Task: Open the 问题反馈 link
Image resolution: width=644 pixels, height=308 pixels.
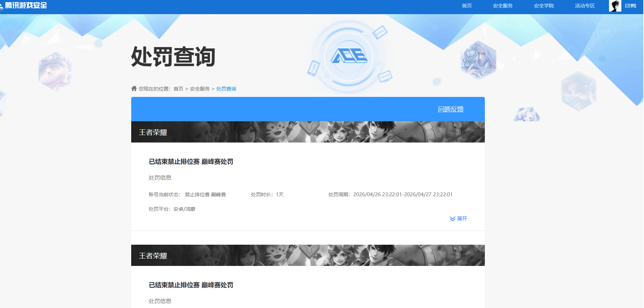Action: tap(451, 109)
